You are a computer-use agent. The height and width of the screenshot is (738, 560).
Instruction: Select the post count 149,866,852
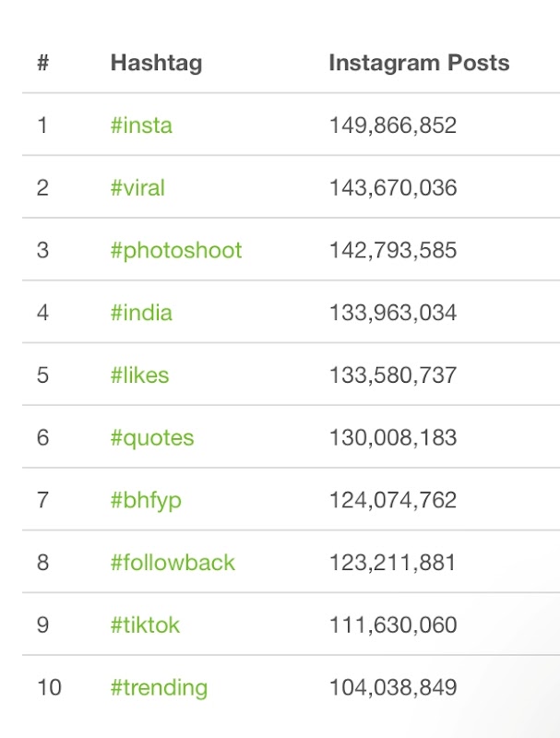click(393, 125)
